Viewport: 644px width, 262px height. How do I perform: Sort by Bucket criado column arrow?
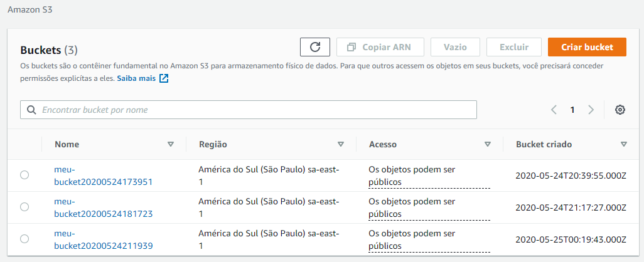tap(624, 144)
